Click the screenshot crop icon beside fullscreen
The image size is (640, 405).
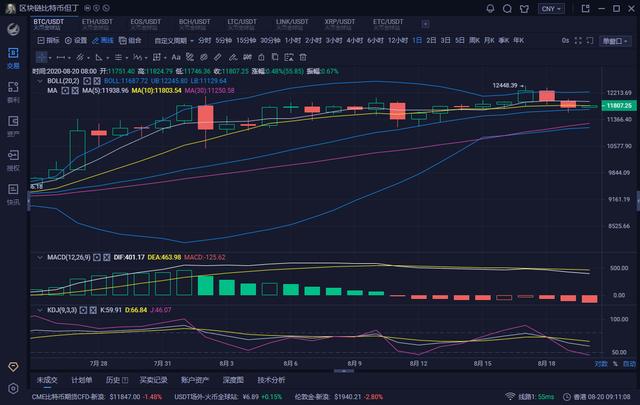tap(590, 40)
